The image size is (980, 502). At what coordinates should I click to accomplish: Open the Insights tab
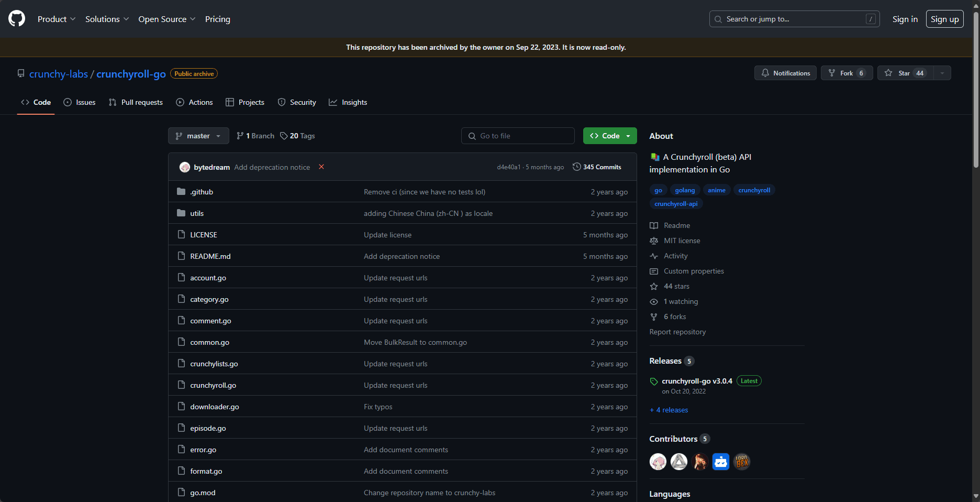[348, 102]
